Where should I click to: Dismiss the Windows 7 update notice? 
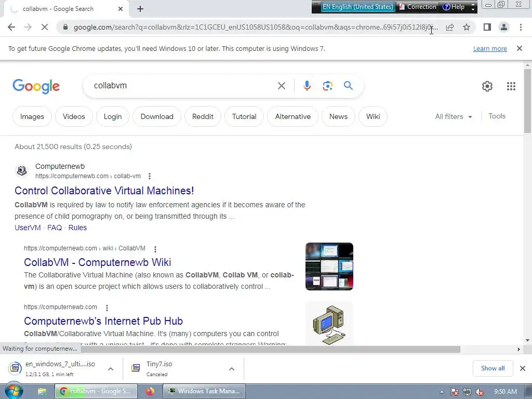tap(520, 48)
